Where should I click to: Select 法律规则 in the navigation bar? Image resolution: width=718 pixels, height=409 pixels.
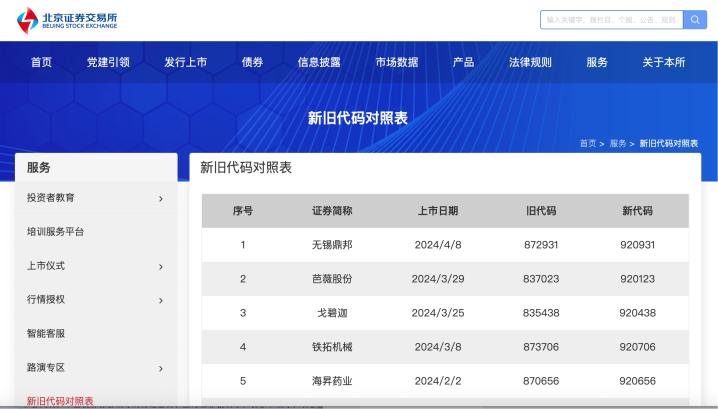click(x=530, y=62)
